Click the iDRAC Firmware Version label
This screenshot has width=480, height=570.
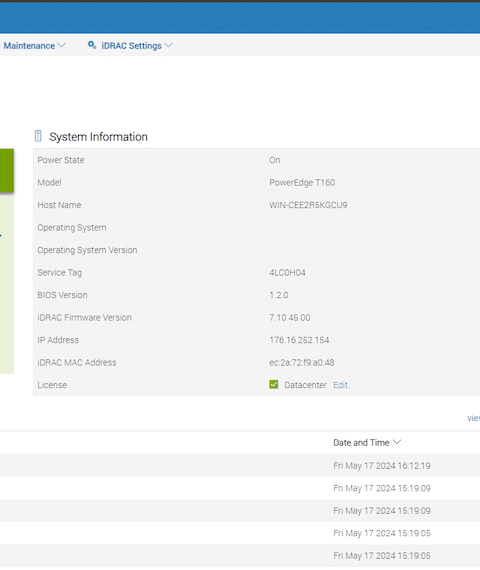point(84,318)
